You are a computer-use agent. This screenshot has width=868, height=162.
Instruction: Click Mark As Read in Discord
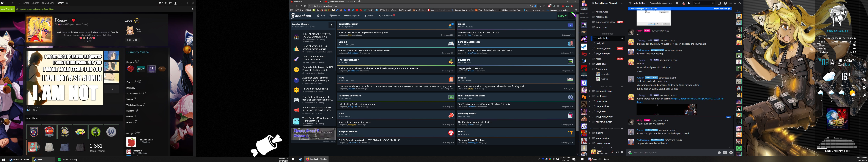click(722, 9)
